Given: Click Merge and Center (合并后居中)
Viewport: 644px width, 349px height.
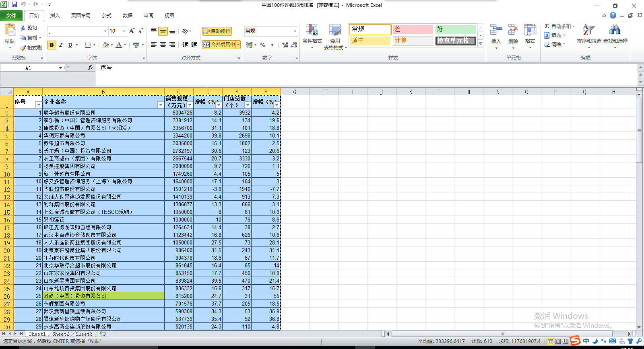Looking at the screenshot, I should pos(219,45).
